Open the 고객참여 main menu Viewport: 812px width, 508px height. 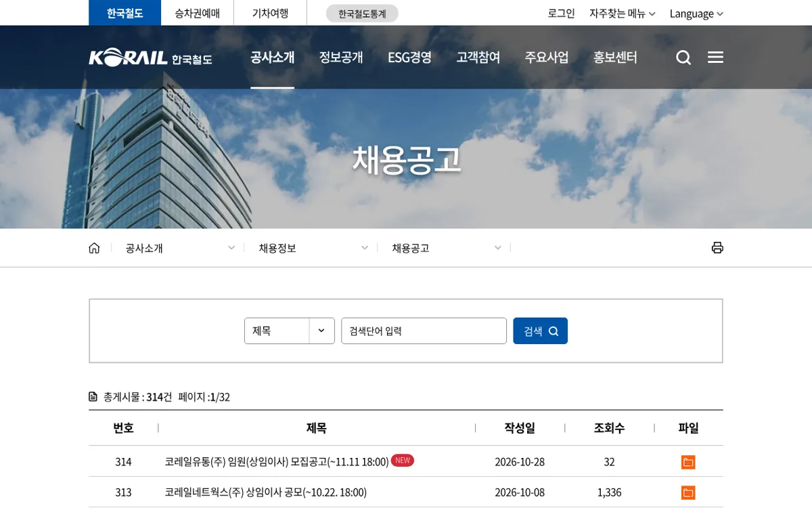coord(478,58)
